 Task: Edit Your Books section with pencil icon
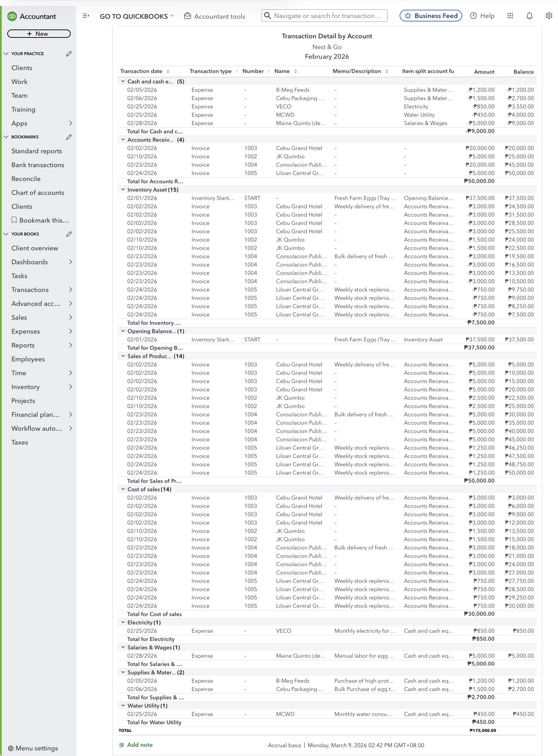tap(69, 234)
